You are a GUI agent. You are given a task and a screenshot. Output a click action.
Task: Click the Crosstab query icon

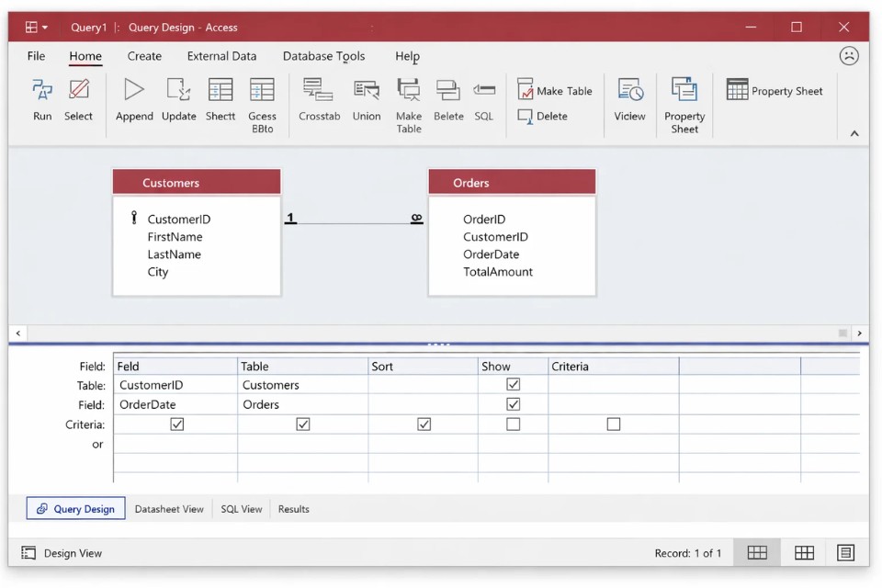319,90
